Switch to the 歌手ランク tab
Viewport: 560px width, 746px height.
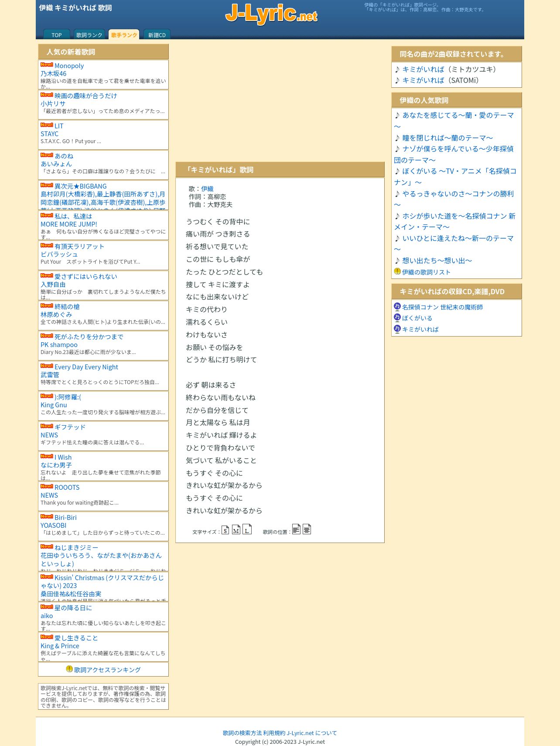[124, 34]
